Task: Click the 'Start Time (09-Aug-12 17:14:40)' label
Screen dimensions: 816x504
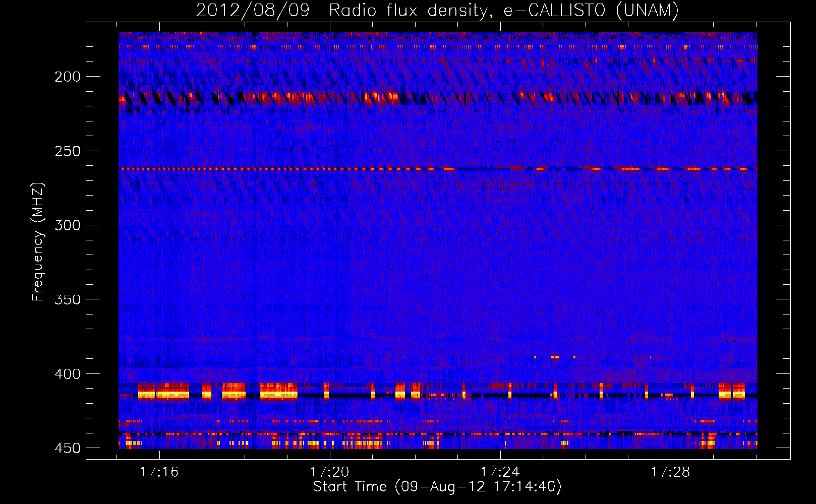Action: [x=437, y=487]
